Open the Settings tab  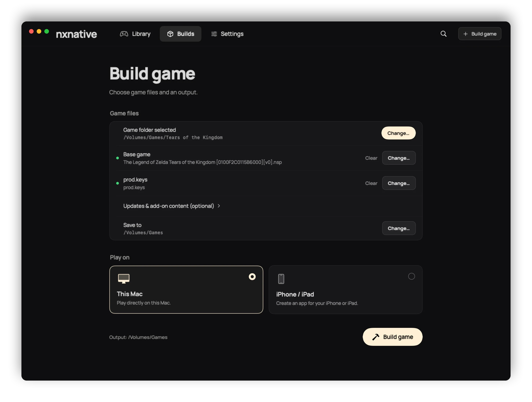coord(227,34)
